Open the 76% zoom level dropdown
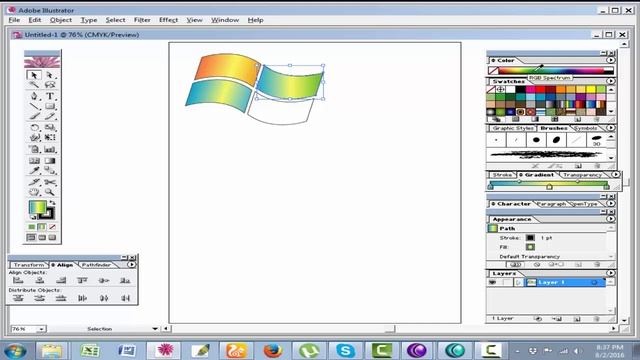Viewport: 640px width, 360px height. click(x=41, y=329)
